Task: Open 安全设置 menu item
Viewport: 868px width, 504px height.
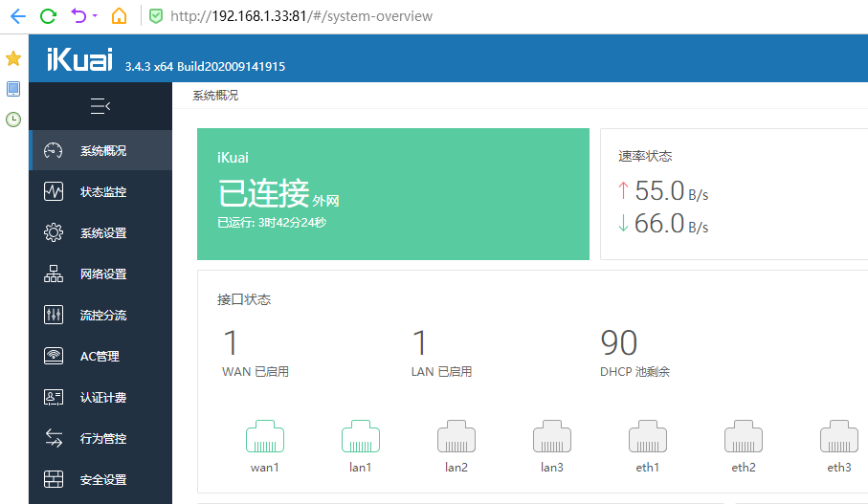Action: pos(100,479)
